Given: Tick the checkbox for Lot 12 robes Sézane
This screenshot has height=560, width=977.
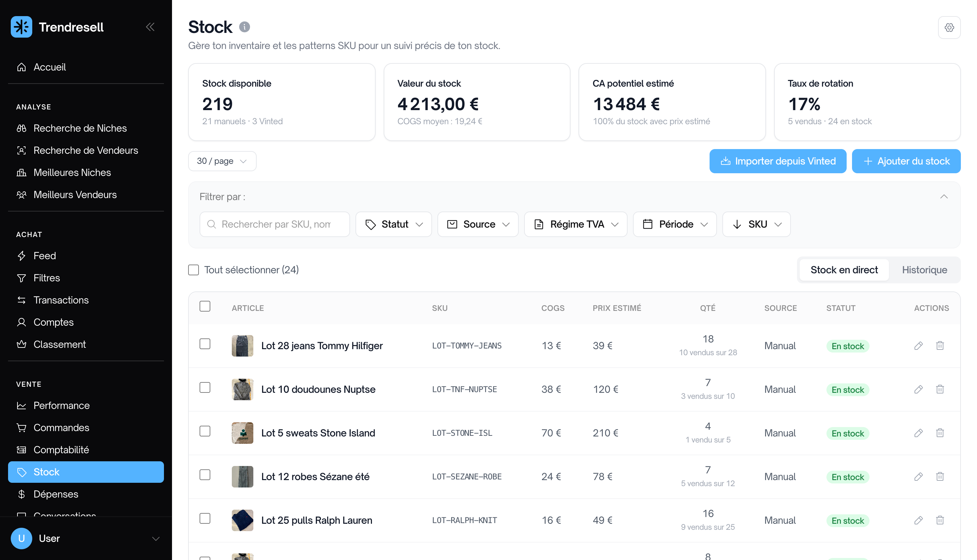Looking at the screenshot, I should point(205,475).
